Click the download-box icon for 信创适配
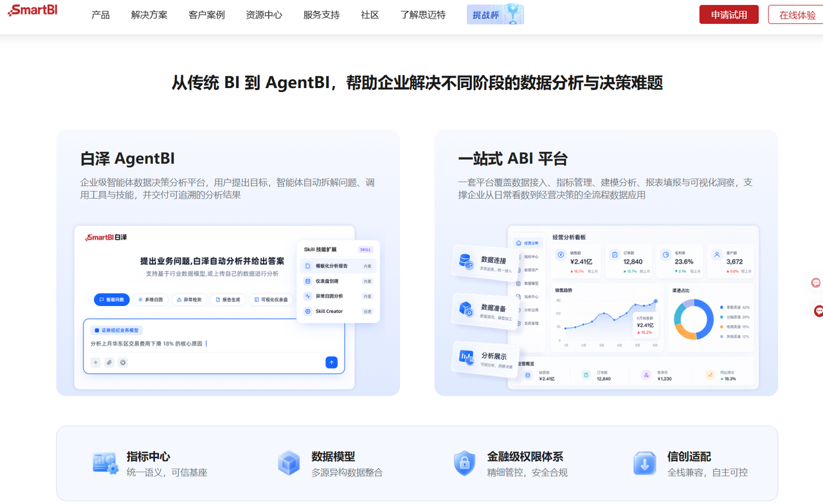Viewport: 823px width, 504px height. 645,463
